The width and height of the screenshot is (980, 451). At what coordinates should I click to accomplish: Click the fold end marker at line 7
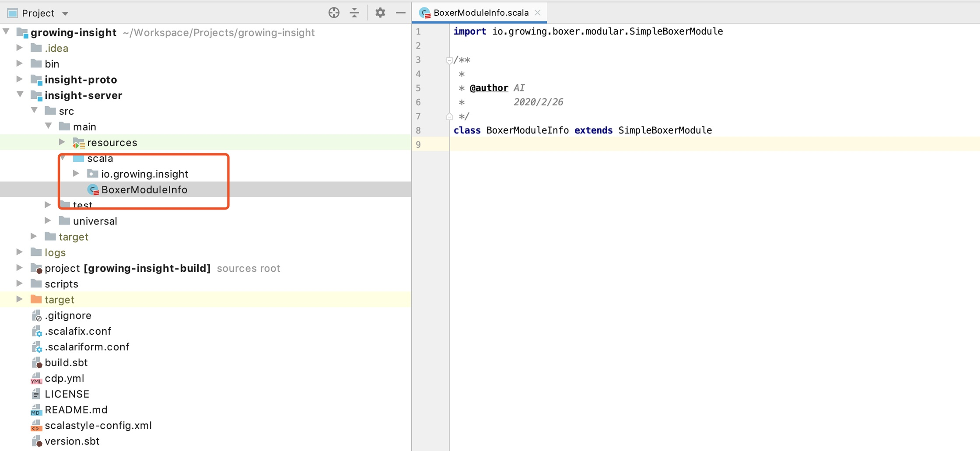point(449,116)
